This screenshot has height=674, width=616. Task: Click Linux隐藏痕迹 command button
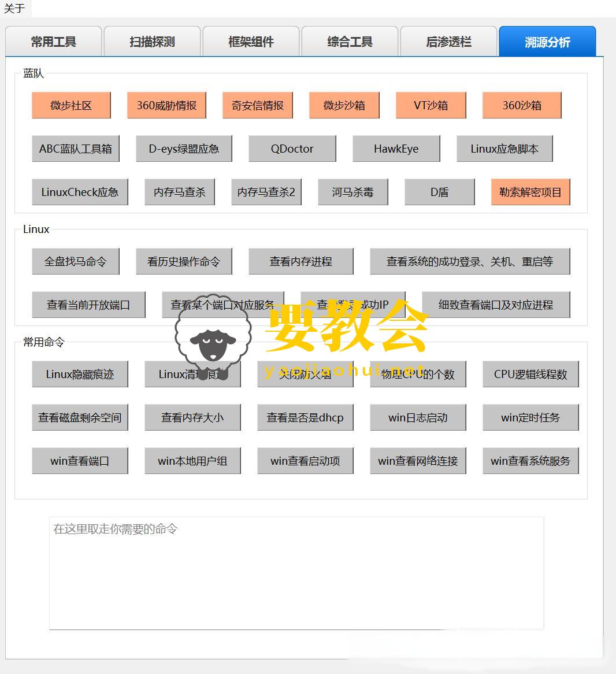80,374
